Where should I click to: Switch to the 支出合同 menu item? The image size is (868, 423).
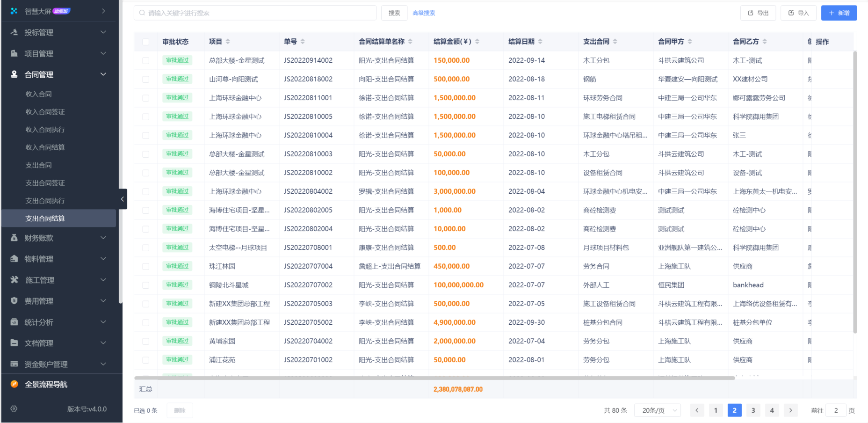click(39, 165)
